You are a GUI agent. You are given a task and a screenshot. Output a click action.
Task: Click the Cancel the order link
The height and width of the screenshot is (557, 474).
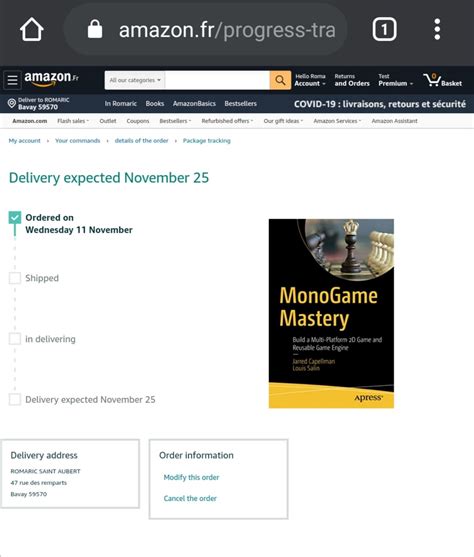[190, 498]
